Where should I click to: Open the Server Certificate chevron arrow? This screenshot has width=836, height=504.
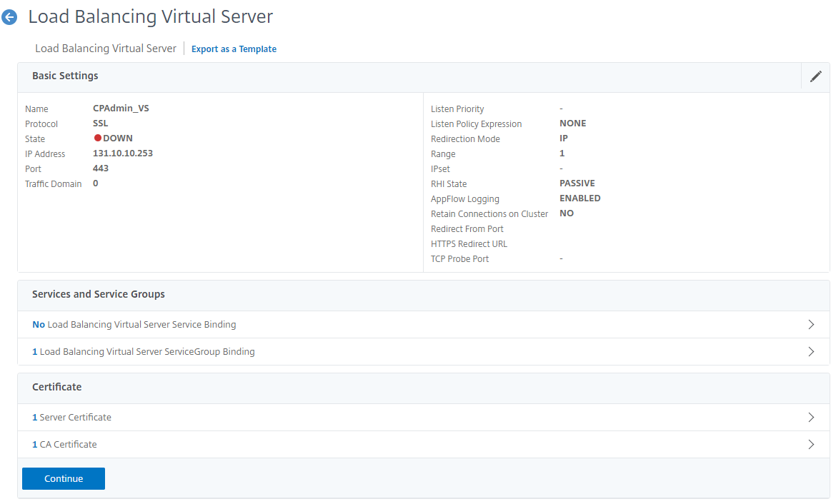811,418
